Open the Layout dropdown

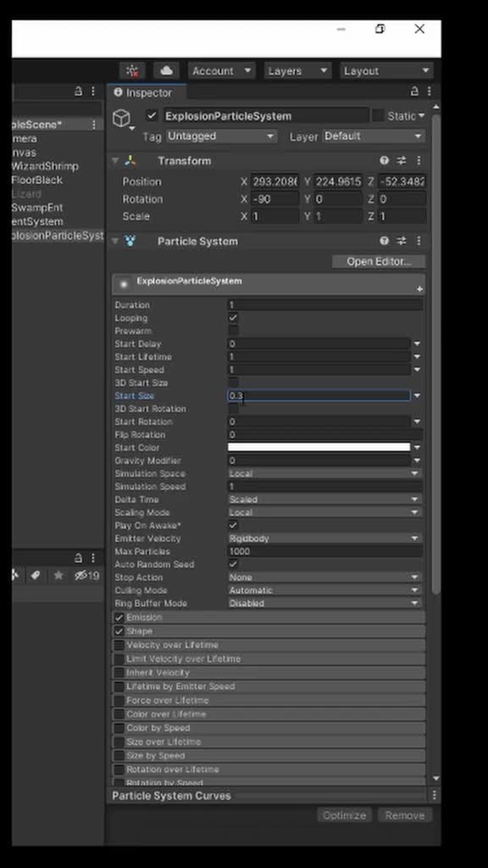[386, 71]
